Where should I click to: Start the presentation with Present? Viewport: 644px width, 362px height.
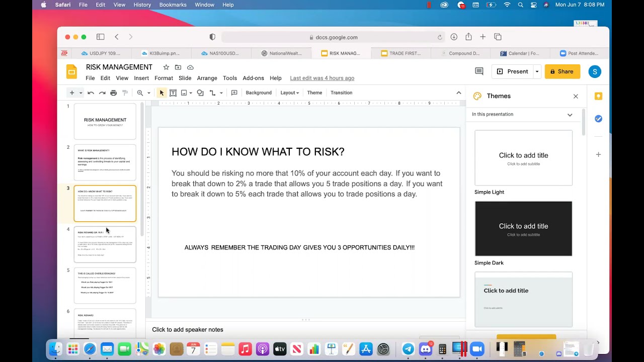[x=513, y=71]
